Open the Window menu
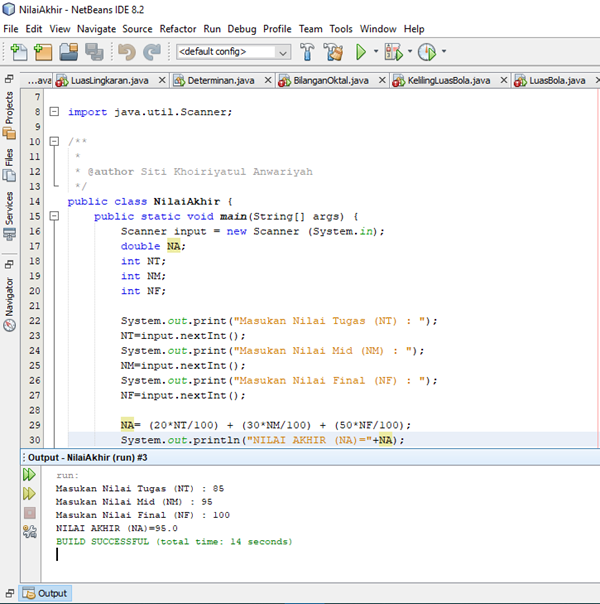 click(x=378, y=29)
